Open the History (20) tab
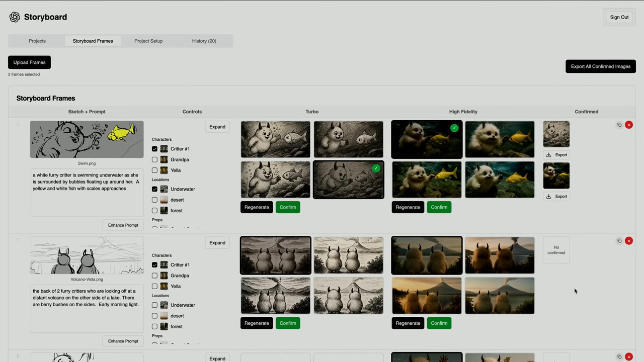Image resolution: width=644 pixels, height=362 pixels. 204,41
